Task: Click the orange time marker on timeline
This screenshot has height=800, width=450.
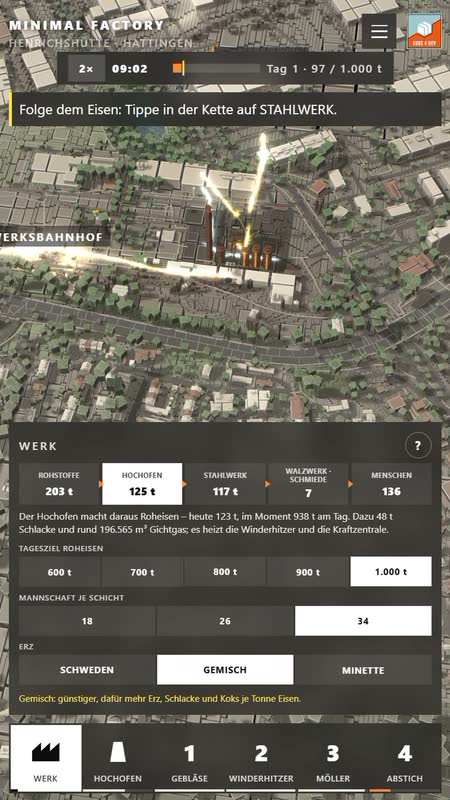Action: tap(178, 68)
